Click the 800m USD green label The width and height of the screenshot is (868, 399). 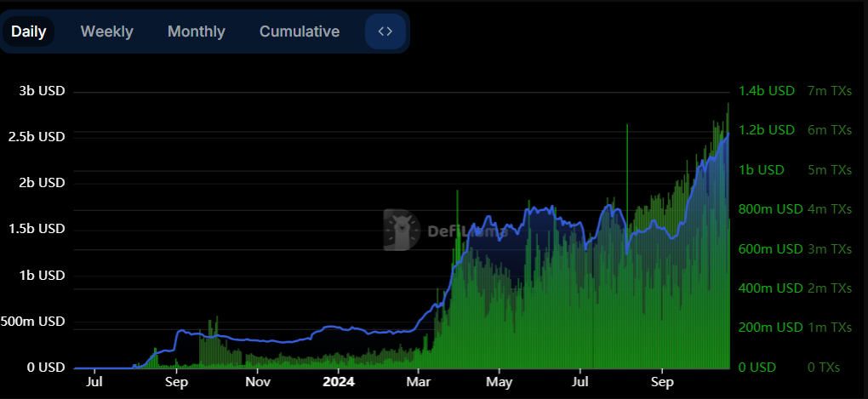point(771,209)
